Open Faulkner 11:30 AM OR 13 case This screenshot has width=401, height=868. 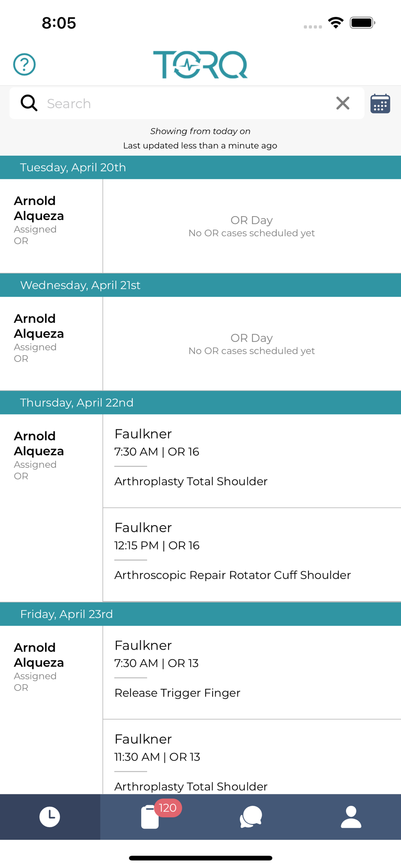tap(252, 757)
